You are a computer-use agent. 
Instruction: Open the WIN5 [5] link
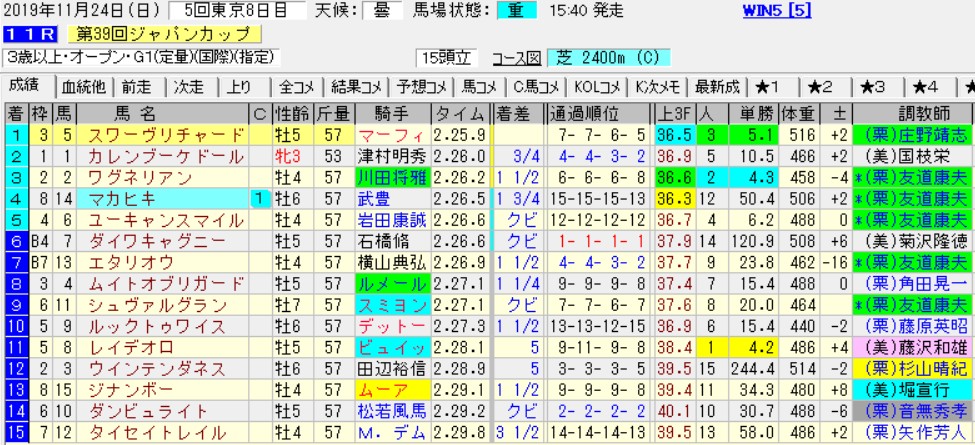click(783, 12)
